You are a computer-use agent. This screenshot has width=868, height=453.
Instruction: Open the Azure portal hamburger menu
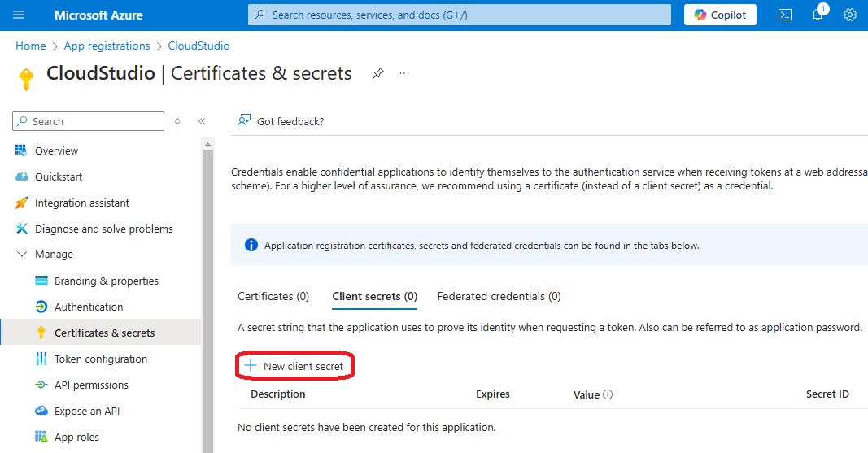(x=20, y=15)
